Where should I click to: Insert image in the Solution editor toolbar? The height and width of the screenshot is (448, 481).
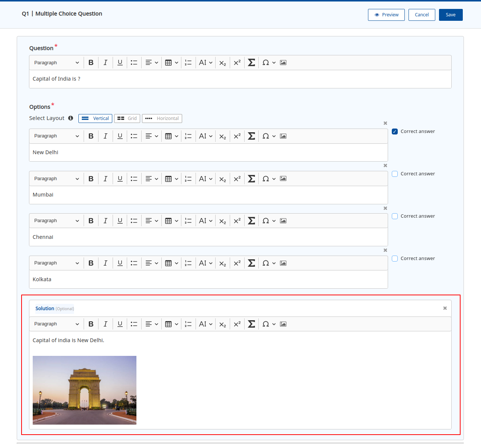click(x=283, y=324)
